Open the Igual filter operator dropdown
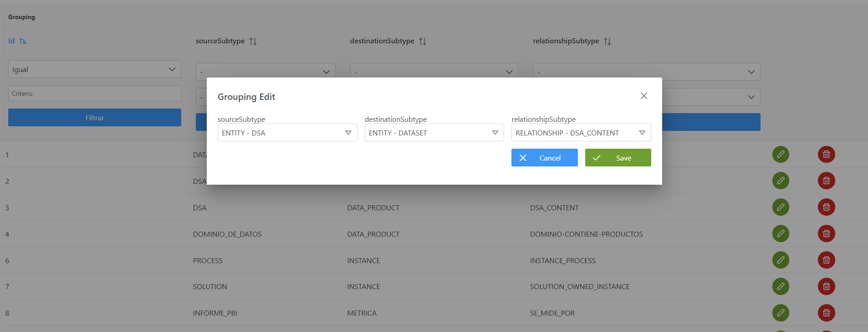The image size is (868, 332). click(94, 69)
